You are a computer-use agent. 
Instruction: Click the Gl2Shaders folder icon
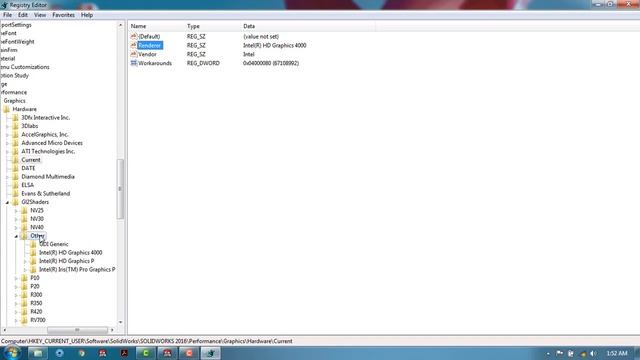pyautogui.click(x=16, y=202)
